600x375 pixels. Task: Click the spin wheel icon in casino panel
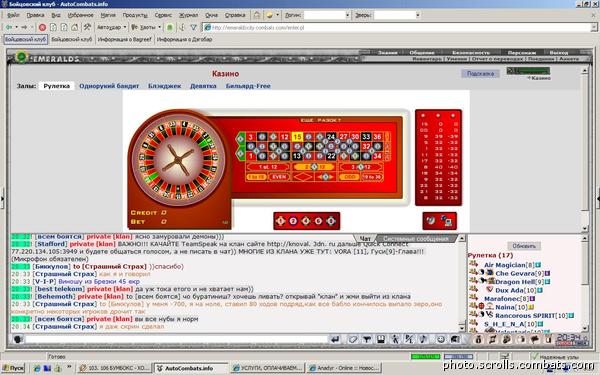click(x=431, y=220)
